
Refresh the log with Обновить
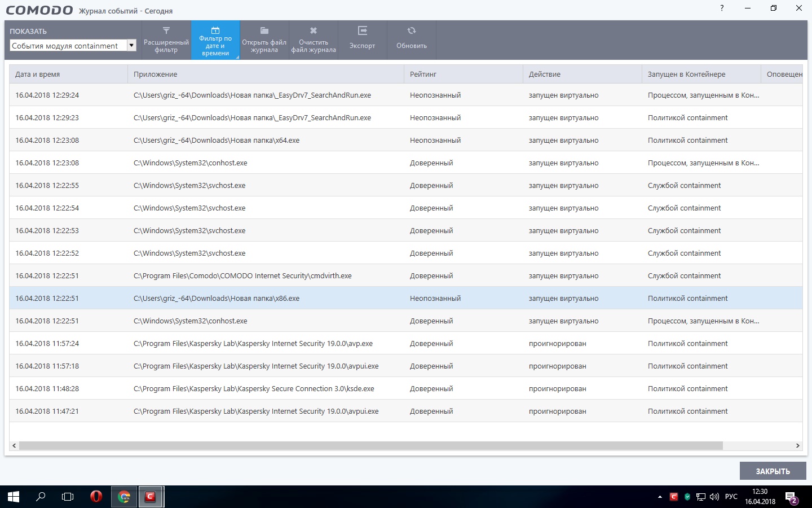tap(412, 40)
